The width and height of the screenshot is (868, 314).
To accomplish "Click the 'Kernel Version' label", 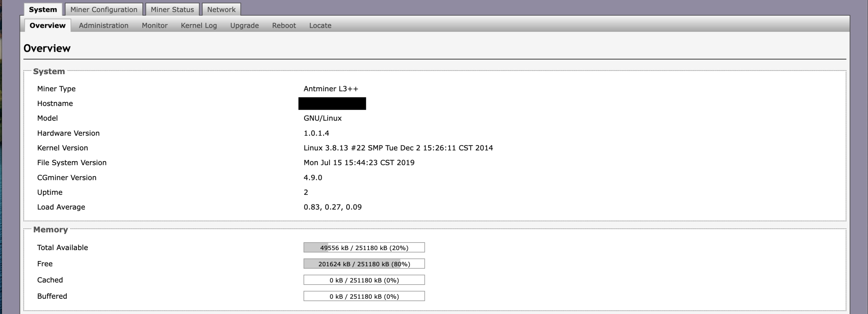I will (x=62, y=148).
